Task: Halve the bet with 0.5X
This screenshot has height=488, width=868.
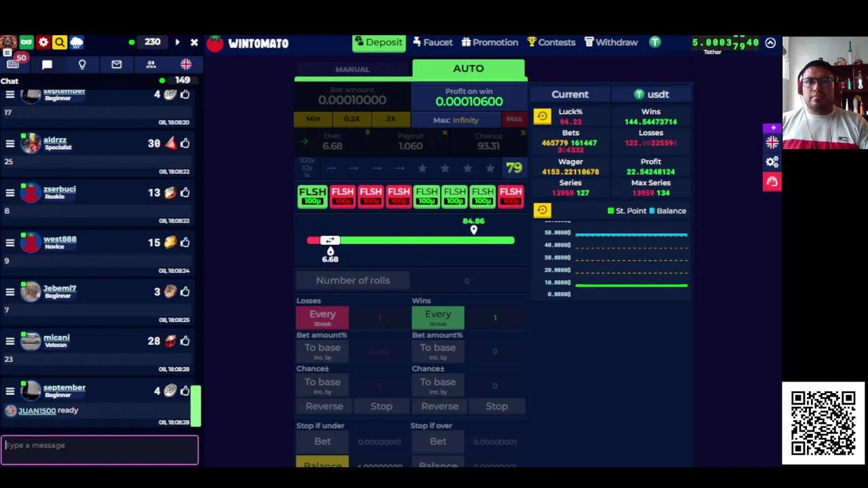Action: 351,119
